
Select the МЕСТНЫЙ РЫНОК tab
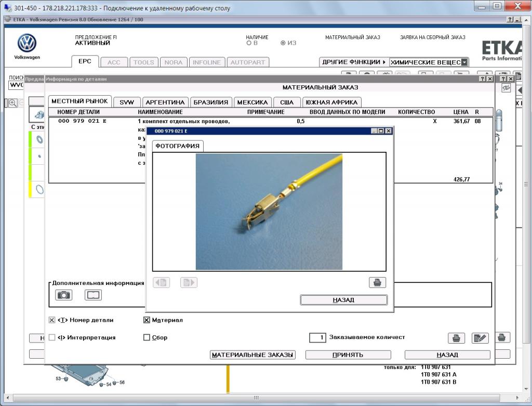[x=79, y=101]
